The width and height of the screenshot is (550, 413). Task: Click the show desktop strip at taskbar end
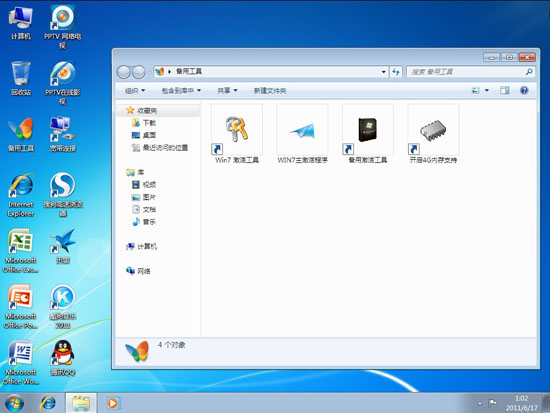(546, 403)
